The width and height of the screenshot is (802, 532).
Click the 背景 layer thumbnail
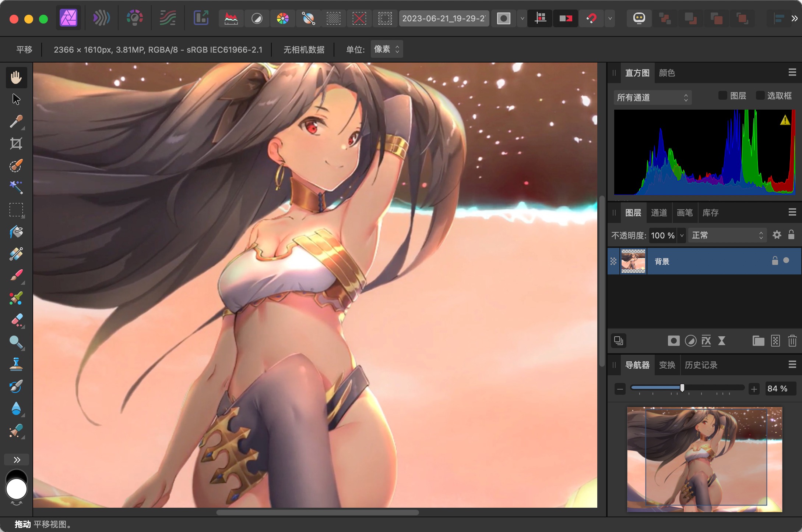pyautogui.click(x=633, y=261)
